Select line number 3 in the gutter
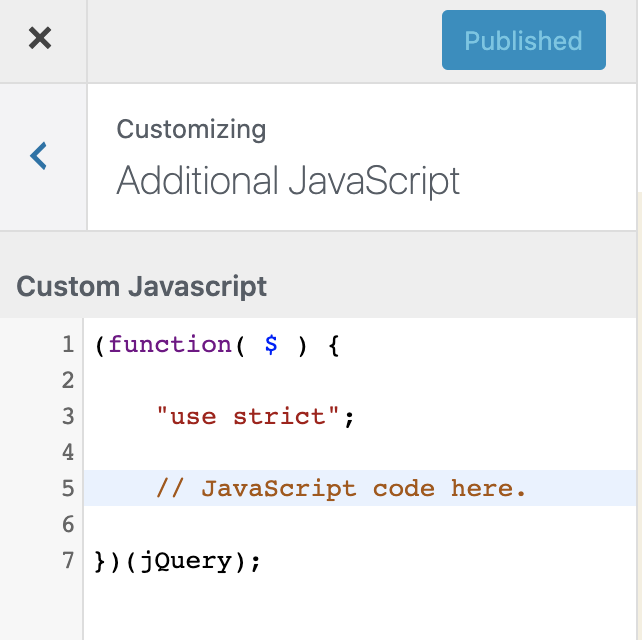Image resolution: width=642 pixels, height=640 pixels. [68, 417]
